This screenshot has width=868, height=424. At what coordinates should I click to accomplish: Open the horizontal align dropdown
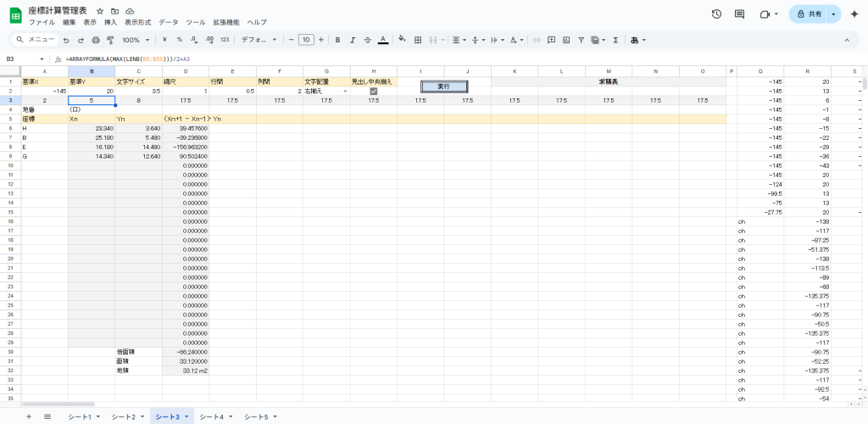pyautogui.click(x=459, y=40)
